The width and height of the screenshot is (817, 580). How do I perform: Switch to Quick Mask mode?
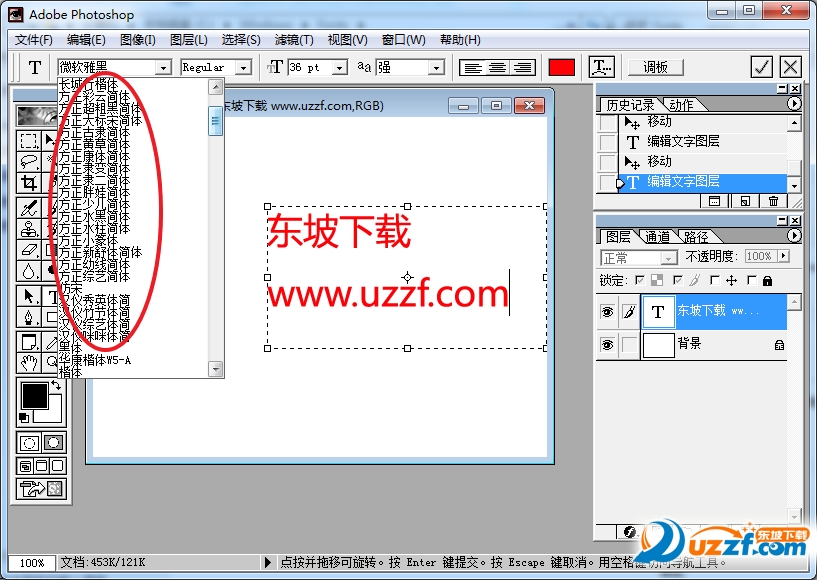point(53,443)
